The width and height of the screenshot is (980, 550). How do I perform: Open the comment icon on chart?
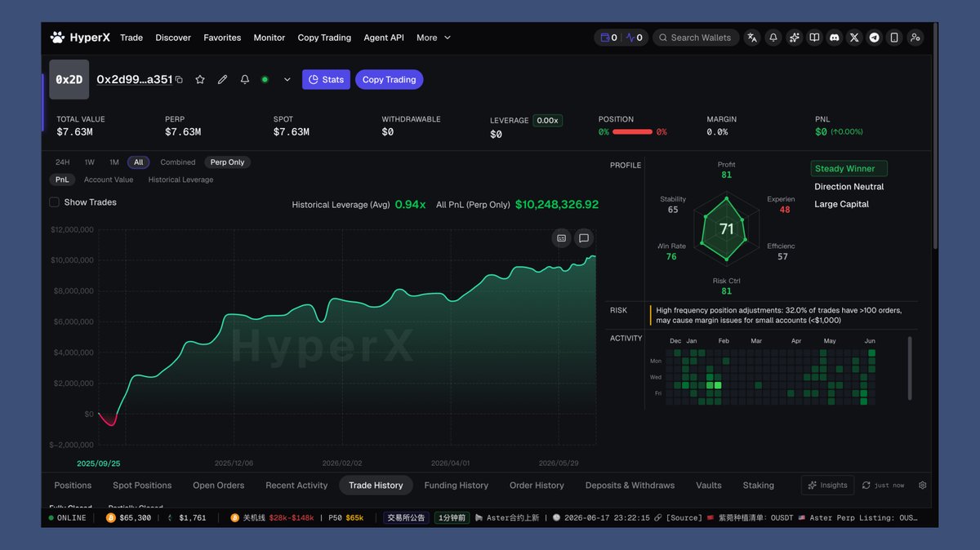(x=584, y=238)
